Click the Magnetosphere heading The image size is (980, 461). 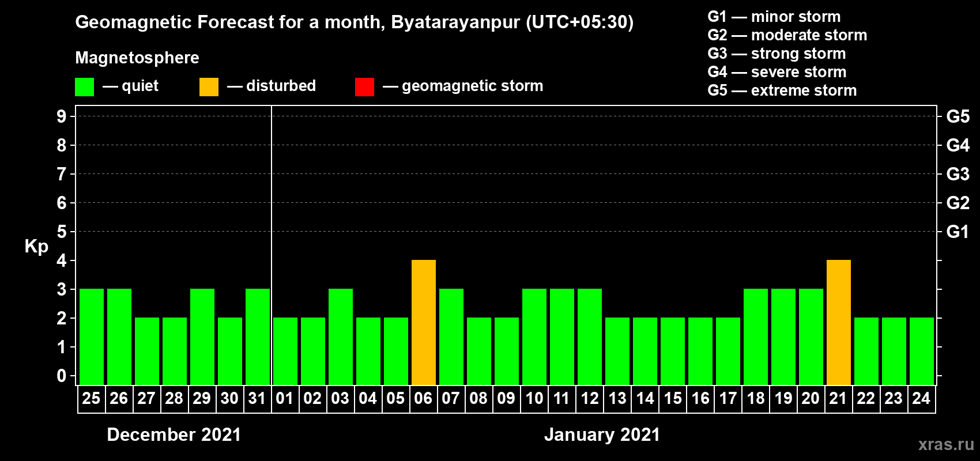click(x=137, y=58)
